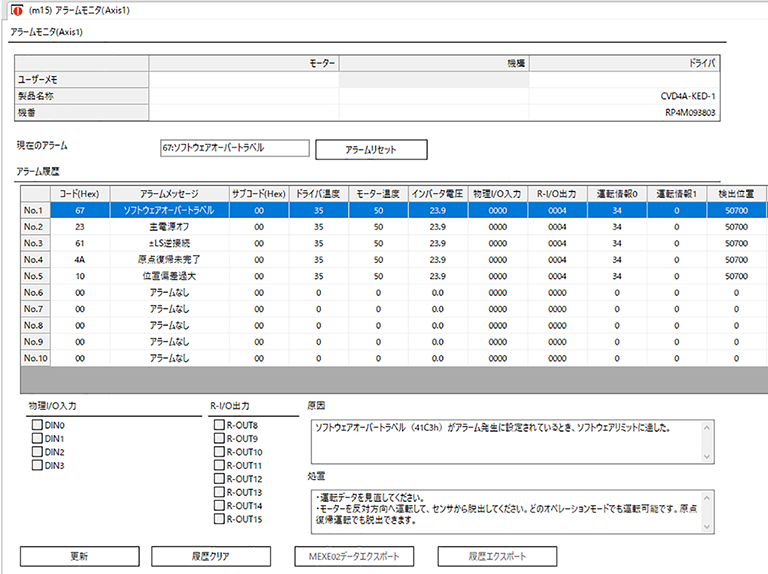The height and width of the screenshot is (574, 768).
Task: Enable the R-OUT12 checkbox
Action: (219, 479)
